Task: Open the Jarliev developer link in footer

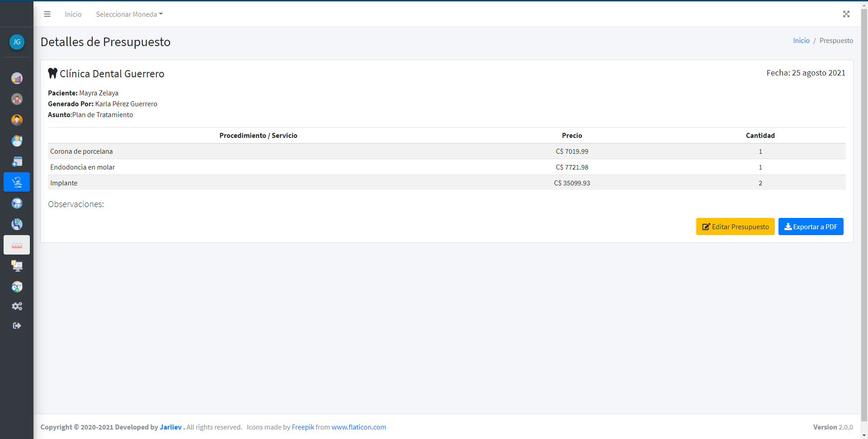Action: point(170,427)
